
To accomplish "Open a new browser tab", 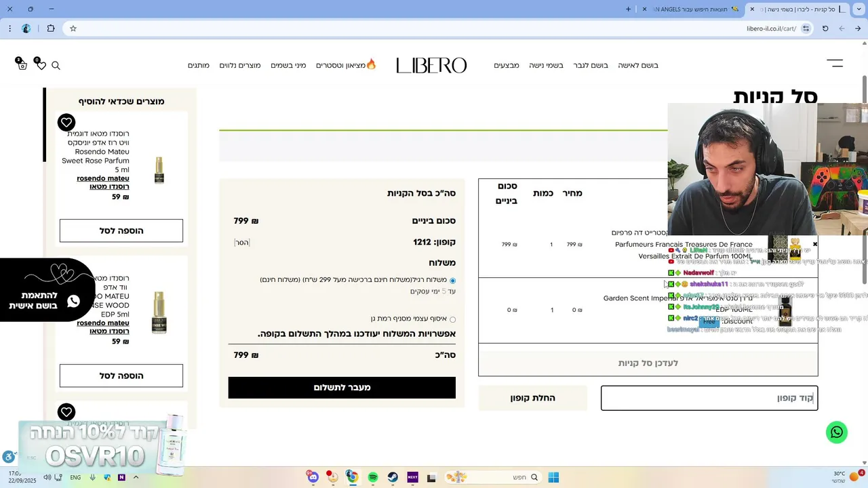I will coord(628,9).
